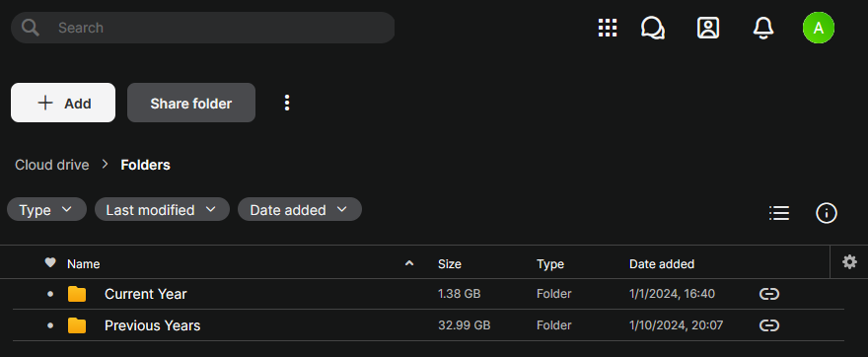Screen dimensions: 868x357
Task: Switch to list view icon
Action: pos(779,213)
